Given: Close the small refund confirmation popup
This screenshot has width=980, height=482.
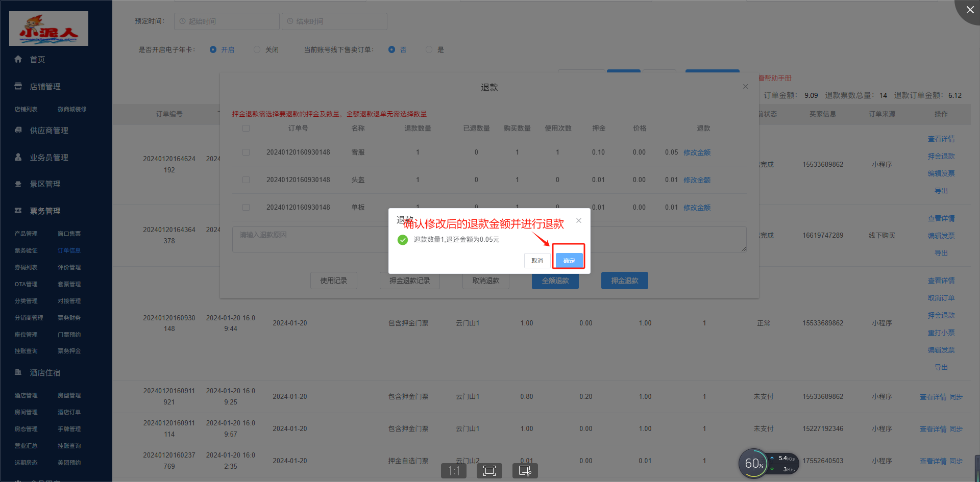Looking at the screenshot, I should [x=578, y=220].
